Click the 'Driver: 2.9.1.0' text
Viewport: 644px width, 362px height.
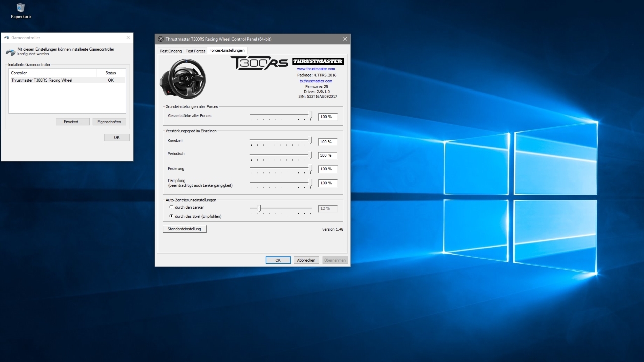point(316,91)
